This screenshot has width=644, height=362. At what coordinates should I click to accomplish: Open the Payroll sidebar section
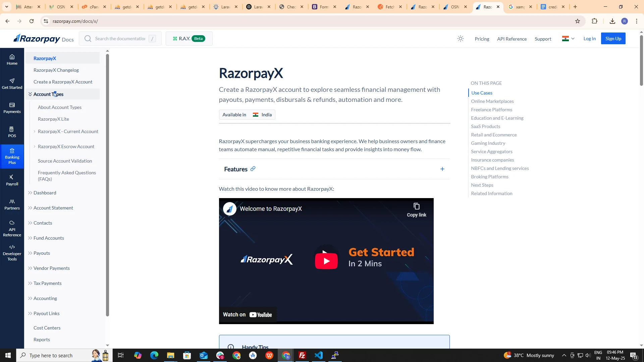[x=12, y=180]
